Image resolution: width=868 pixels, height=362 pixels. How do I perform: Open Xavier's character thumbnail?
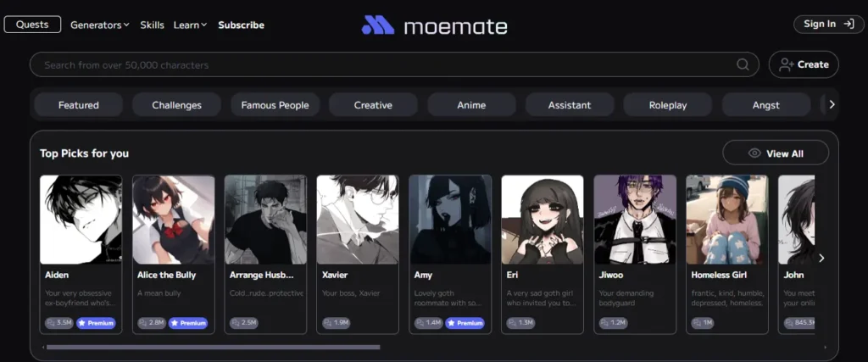pyautogui.click(x=358, y=220)
